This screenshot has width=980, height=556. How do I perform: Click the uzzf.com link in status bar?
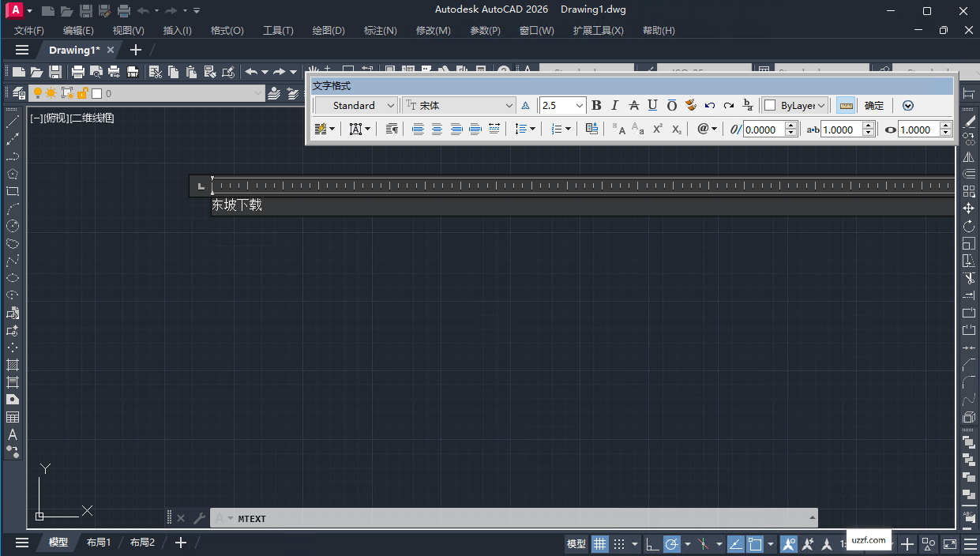[x=869, y=540]
